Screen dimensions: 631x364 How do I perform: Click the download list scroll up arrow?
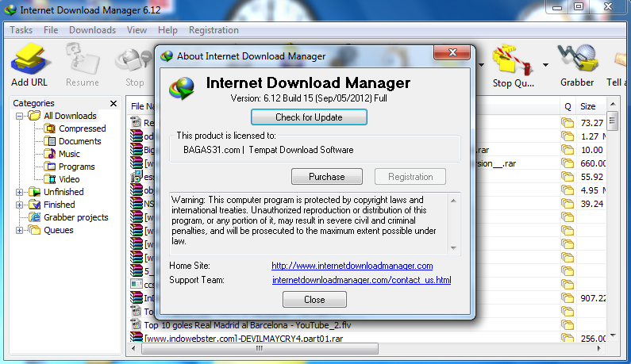tap(613, 104)
